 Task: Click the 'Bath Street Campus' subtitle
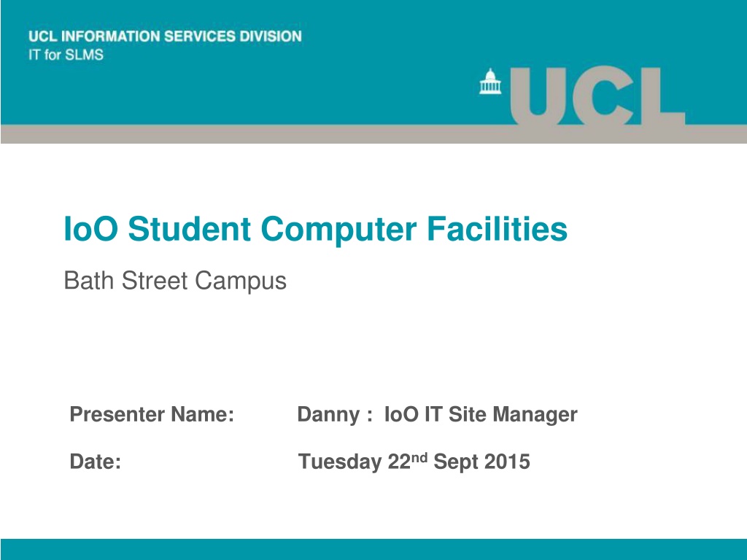(x=175, y=281)
